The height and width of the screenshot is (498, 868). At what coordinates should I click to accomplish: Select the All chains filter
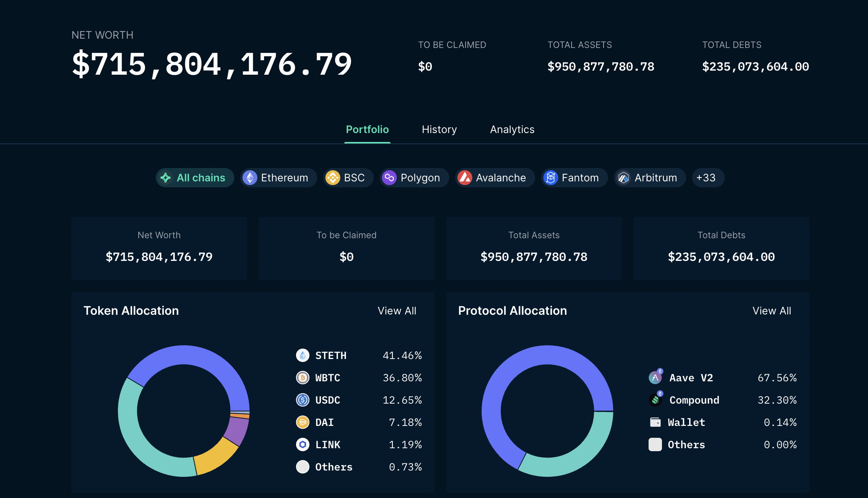[195, 178]
